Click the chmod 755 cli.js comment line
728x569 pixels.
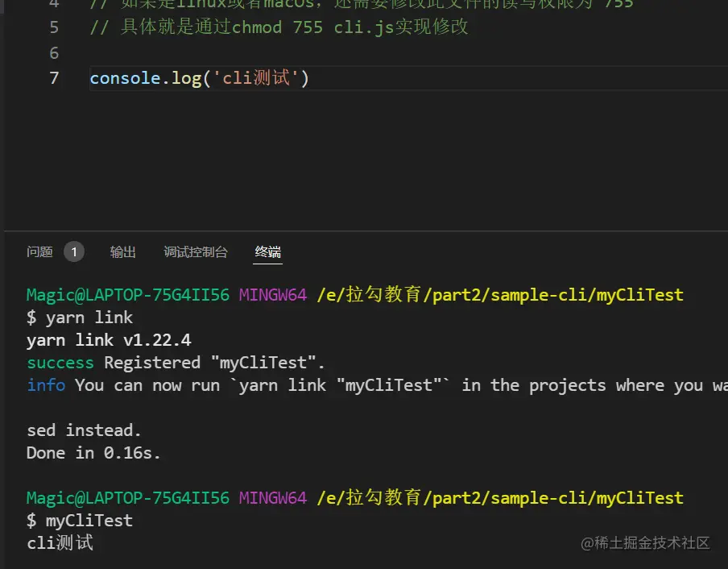click(279, 27)
